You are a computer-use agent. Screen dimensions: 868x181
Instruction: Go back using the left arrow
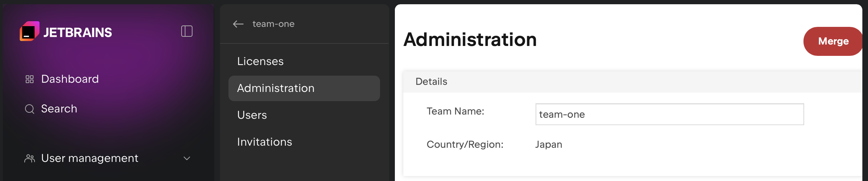[x=238, y=24]
